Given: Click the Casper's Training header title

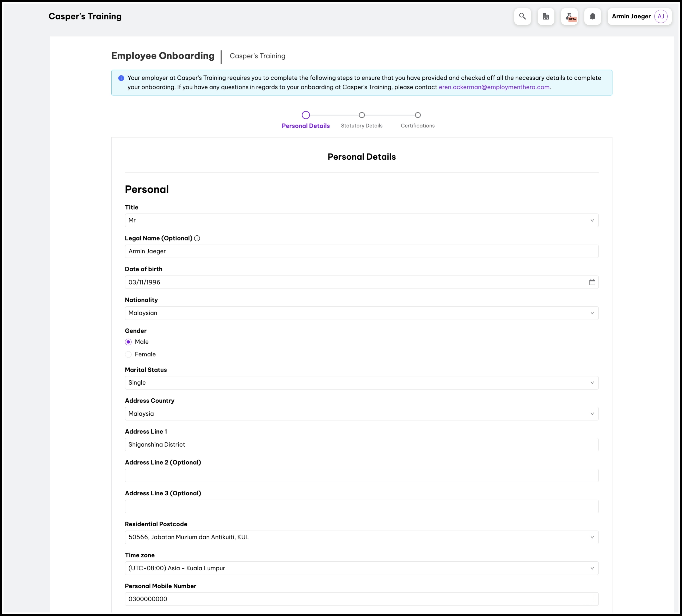Looking at the screenshot, I should click(x=85, y=16).
